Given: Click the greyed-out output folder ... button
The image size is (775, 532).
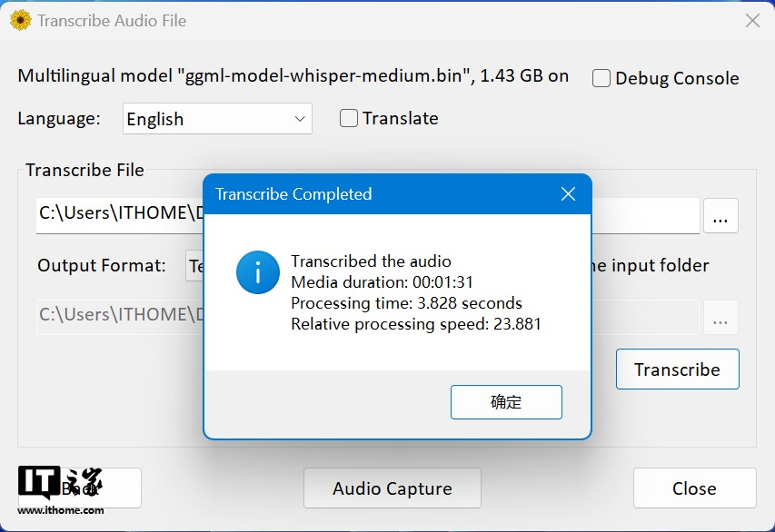Looking at the screenshot, I should pos(720,319).
